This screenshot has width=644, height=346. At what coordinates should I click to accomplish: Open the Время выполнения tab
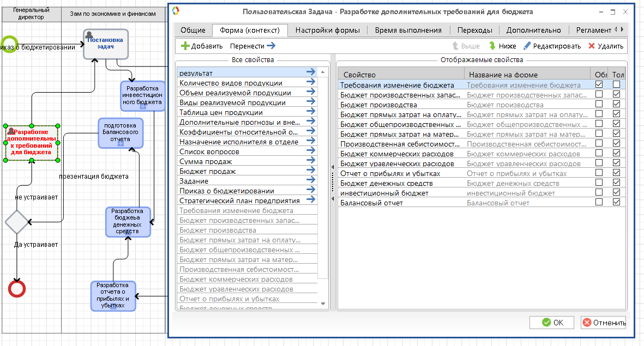pyautogui.click(x=408, y=30)
